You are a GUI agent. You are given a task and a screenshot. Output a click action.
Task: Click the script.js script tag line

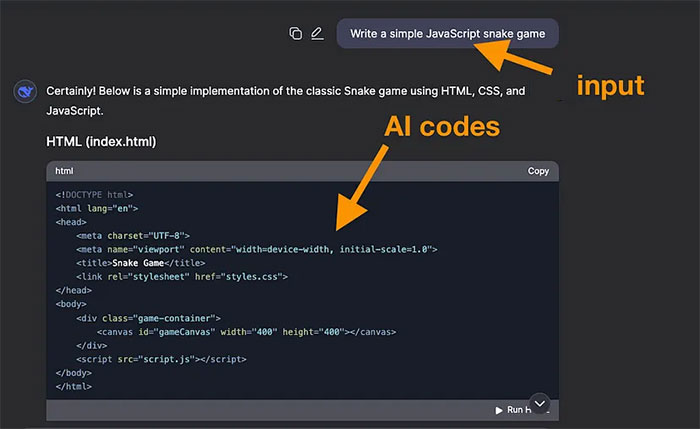(161, 358)
